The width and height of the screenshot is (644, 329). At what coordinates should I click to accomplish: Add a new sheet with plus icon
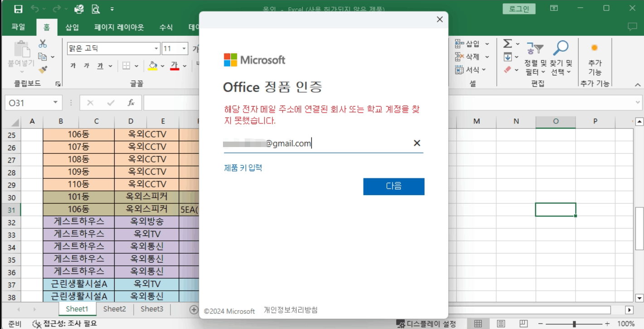pos(194,309)
